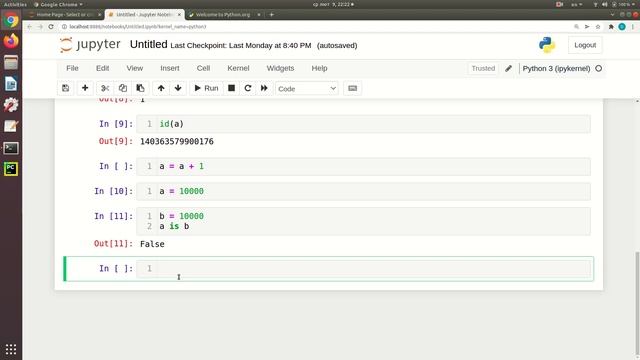
Task: Click the Out[11] prompt label
Action: pos(113,244)
